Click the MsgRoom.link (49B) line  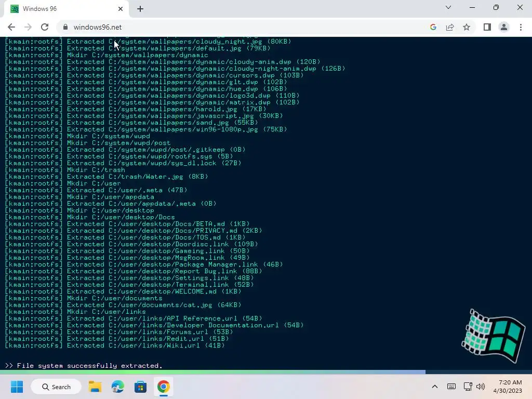coord(127,258)
